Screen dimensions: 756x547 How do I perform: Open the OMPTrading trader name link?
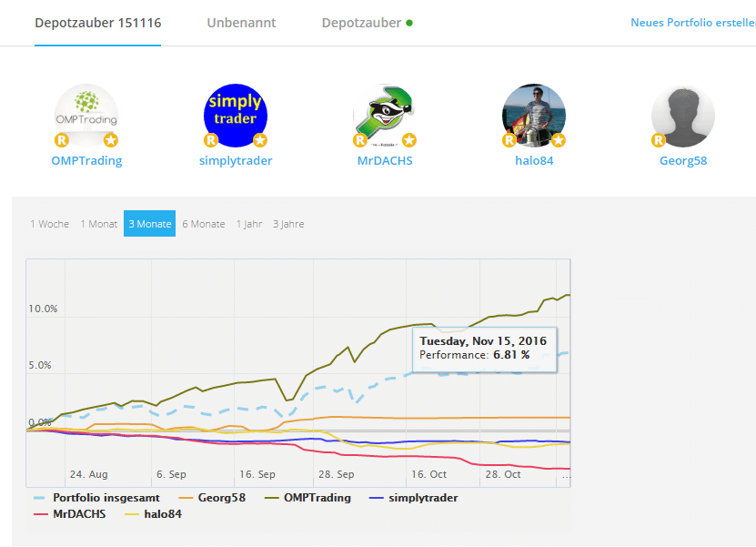coord(86,161)
